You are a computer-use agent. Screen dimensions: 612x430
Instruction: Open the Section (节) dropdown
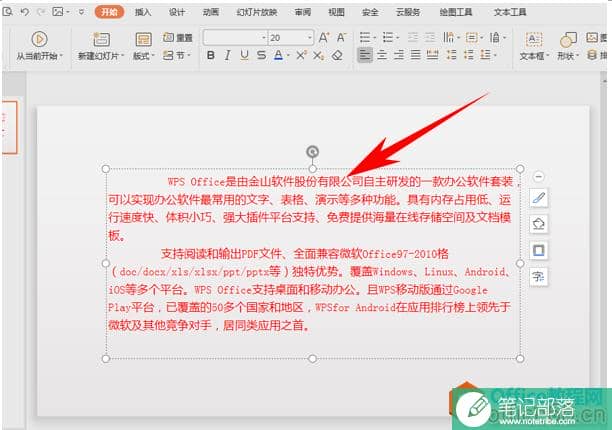click(177, 55)
